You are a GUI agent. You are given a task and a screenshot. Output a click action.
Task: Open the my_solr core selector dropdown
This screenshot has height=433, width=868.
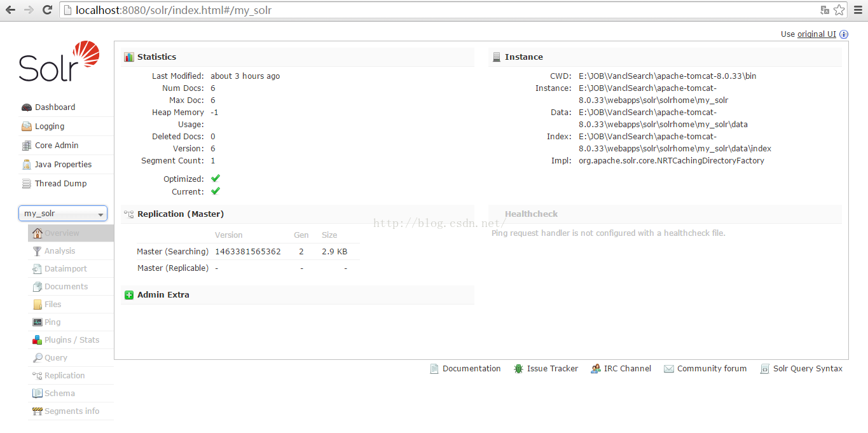(x=63, y=214)
